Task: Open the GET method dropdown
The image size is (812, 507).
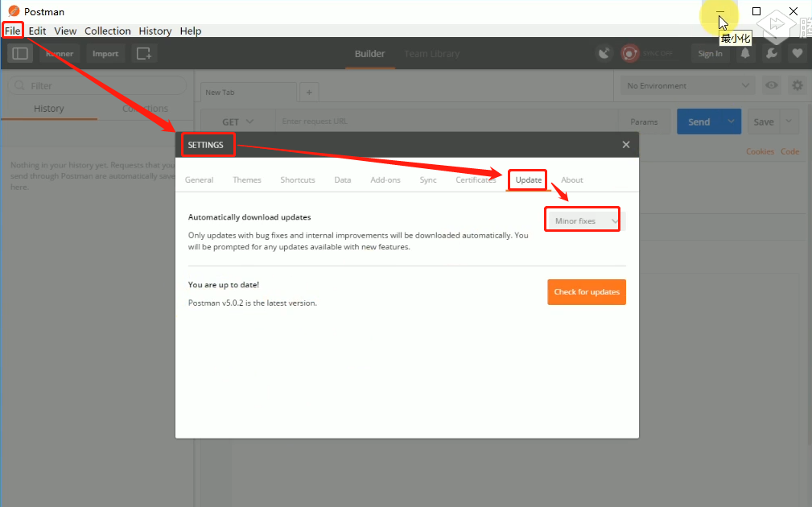Action: (237, 122)
